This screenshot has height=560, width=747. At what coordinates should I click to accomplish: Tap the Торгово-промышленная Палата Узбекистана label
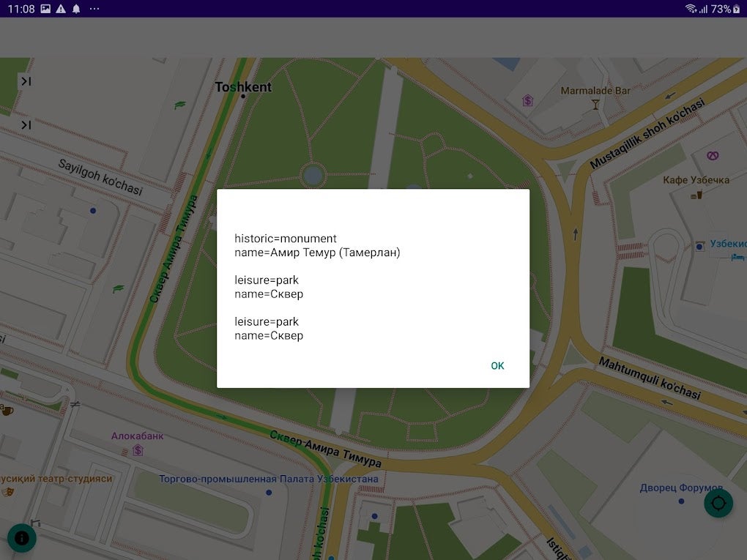click(x=269, y=479)
